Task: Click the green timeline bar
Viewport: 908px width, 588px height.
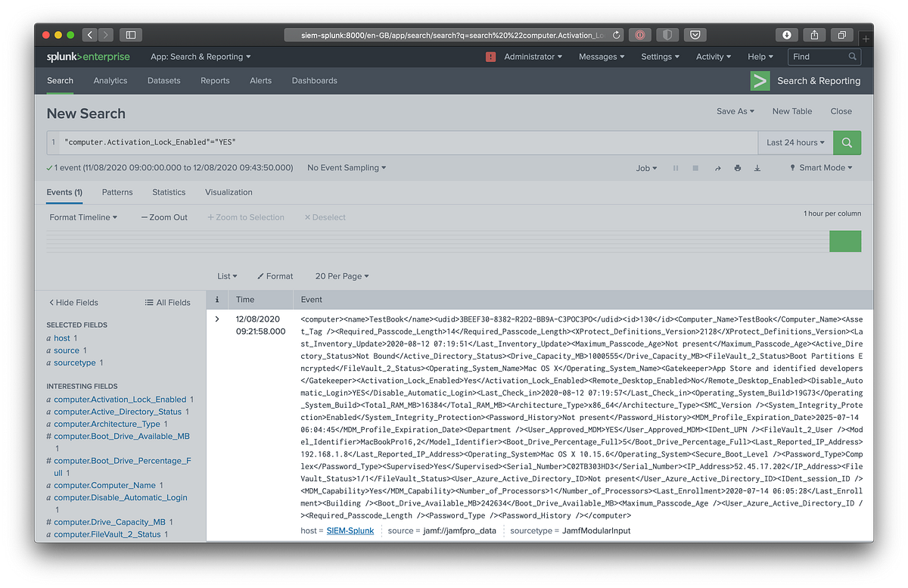Action: pos(845,241)
